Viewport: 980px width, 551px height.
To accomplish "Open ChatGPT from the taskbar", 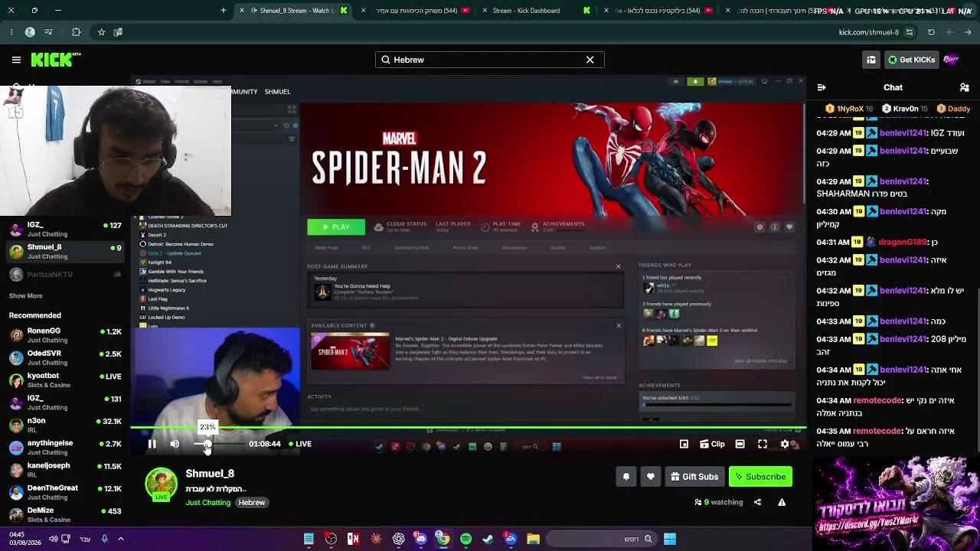I will point(398,540).
